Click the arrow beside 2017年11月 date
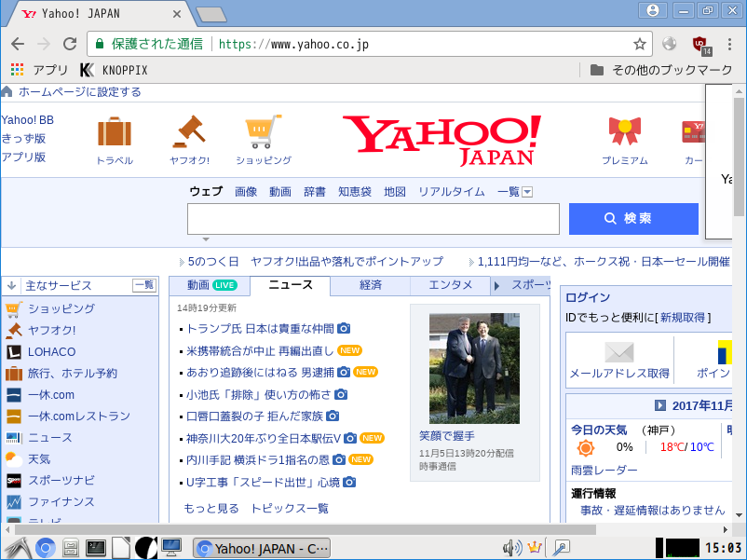 660,405
